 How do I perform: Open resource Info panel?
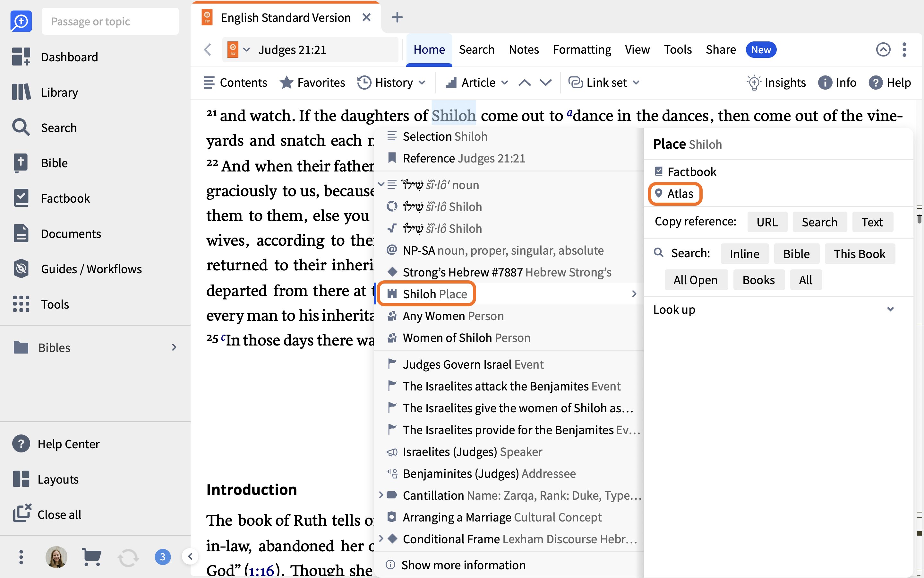[837, 83]
